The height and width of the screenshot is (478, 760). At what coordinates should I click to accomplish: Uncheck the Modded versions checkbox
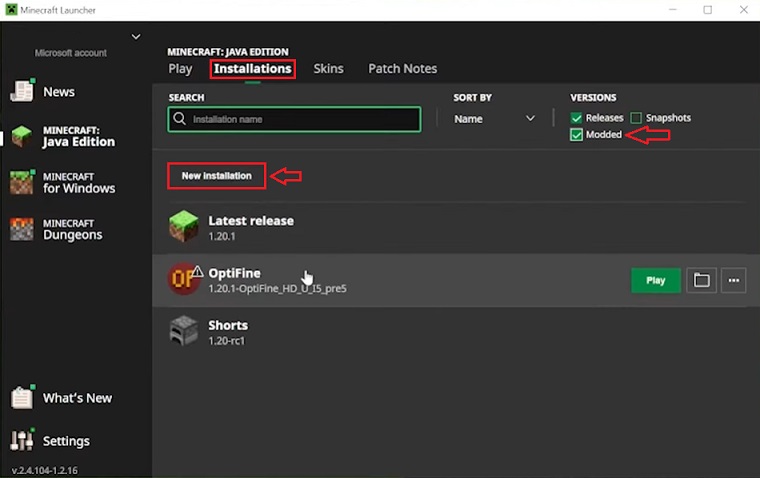coord(577,135)
